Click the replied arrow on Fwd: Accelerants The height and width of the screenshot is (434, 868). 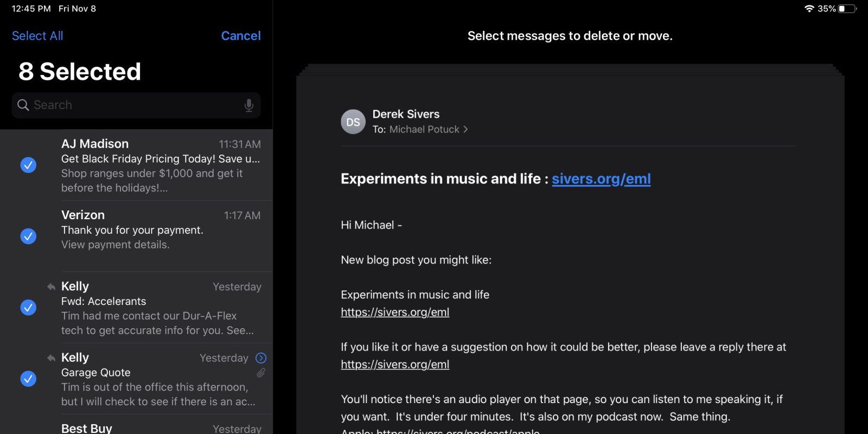tap(51, 286)
